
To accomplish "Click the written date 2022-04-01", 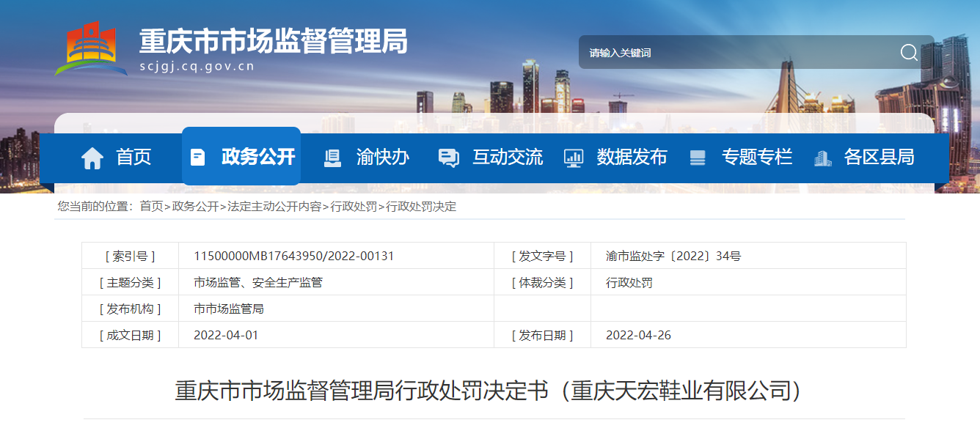I will click(226, 335).
